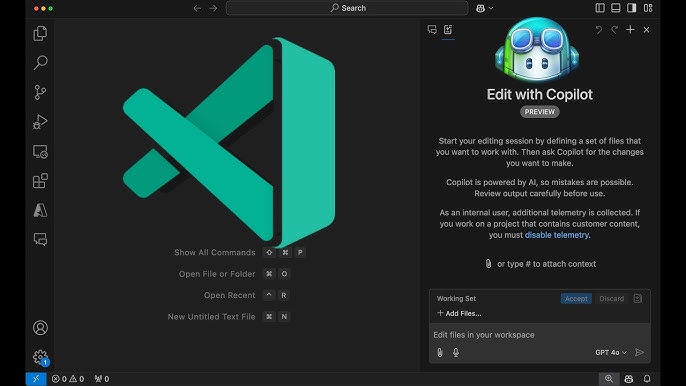Toggle the secondary side bar layout icon

[x=632, y=8]
